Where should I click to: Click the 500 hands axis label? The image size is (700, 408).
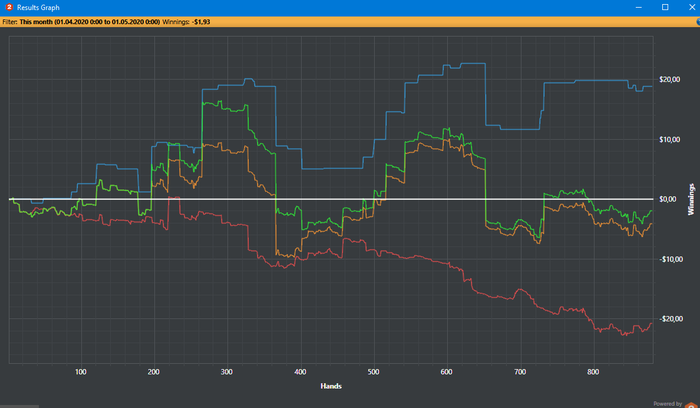click(374, 372)
